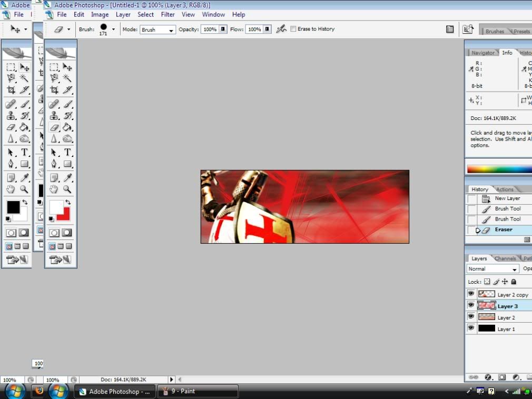Switch to the Navigator tab
Screen dimensions: 532x399
point(483,53)
